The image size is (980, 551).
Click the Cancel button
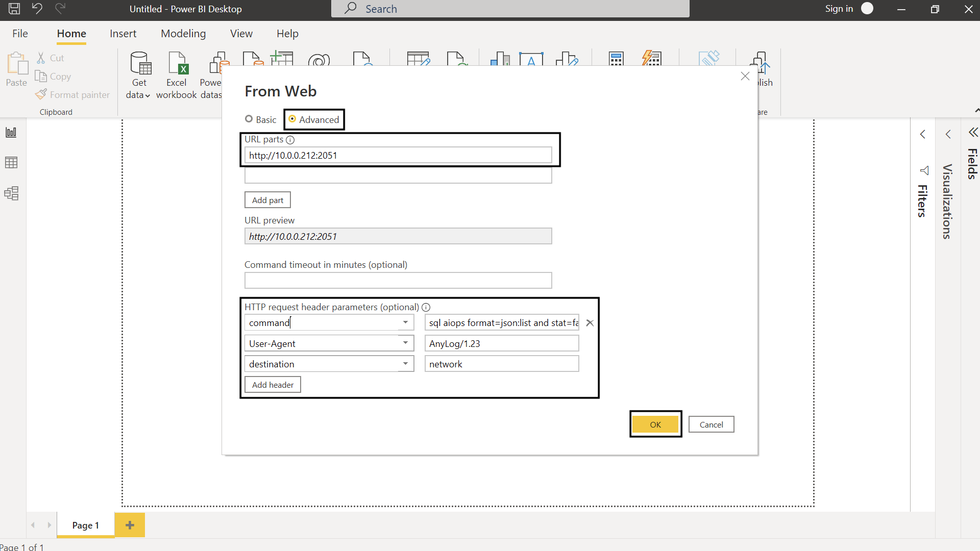point(711,424)
